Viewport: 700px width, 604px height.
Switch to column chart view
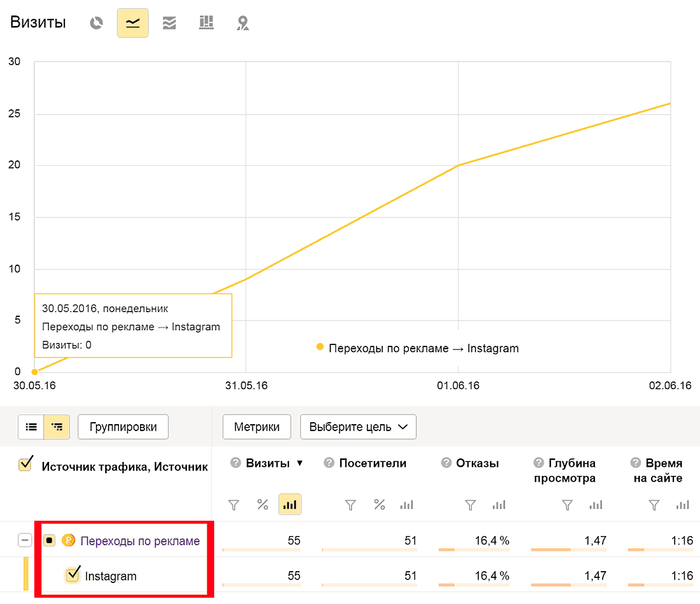pos(206,23)
